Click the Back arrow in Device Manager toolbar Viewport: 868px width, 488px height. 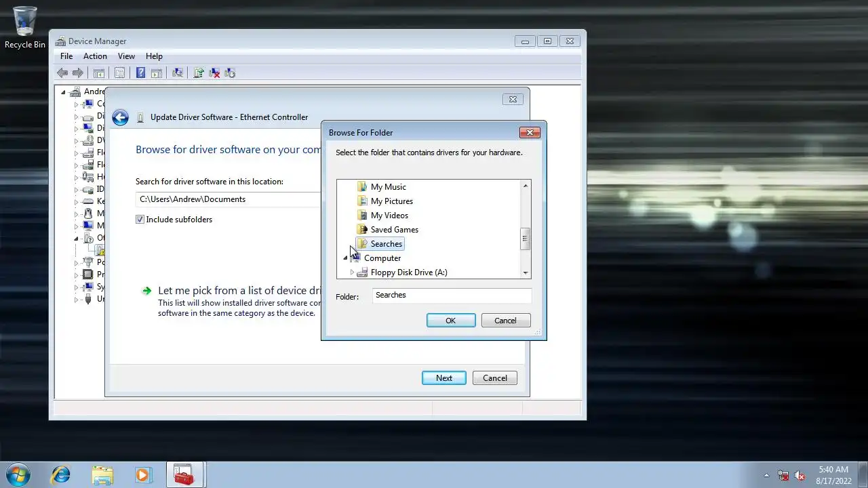coord(62,73)
